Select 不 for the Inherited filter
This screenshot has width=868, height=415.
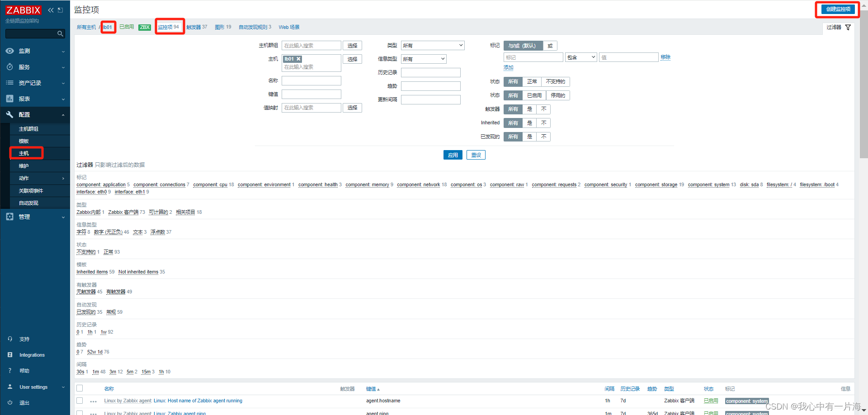[543, 123]
